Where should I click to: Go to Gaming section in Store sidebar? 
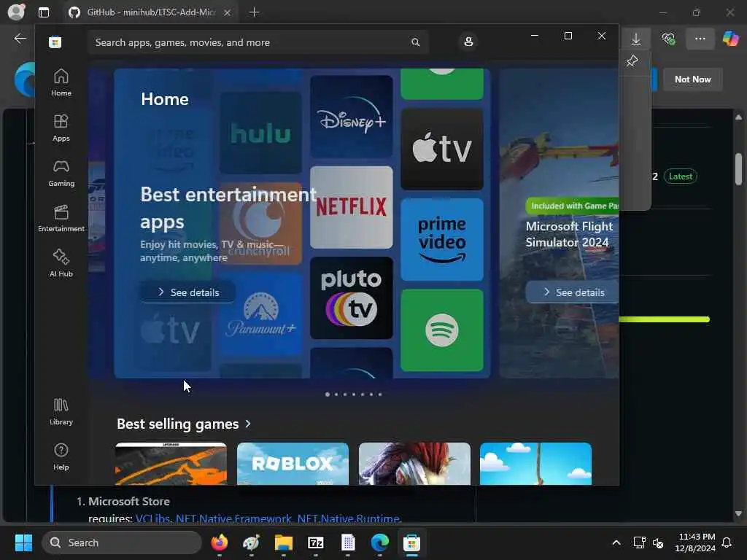[61, 173]
